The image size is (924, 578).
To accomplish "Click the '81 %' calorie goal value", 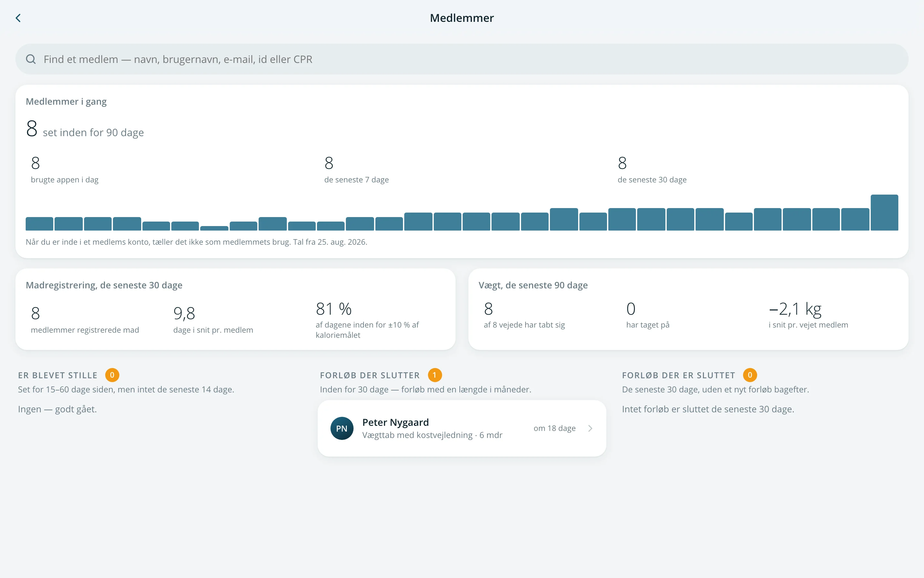I will (334, 309).
